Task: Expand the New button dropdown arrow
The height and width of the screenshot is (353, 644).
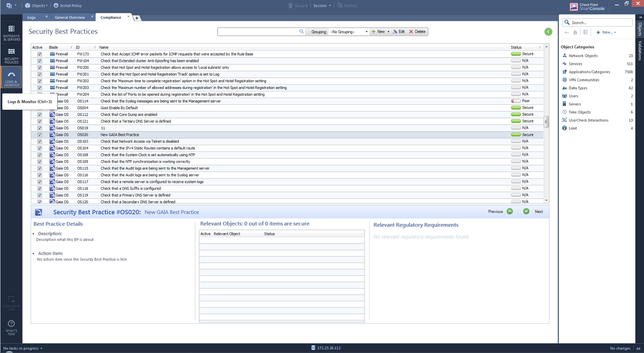Action: (388, 32)
